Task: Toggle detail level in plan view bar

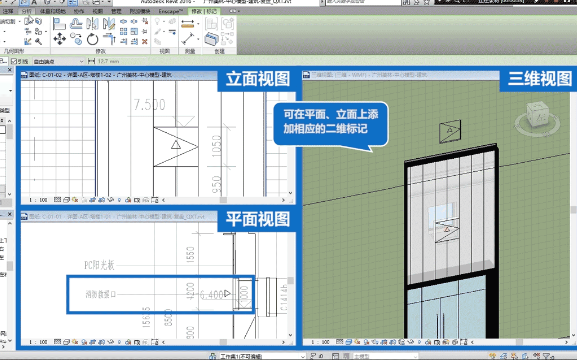Action: 57,342
